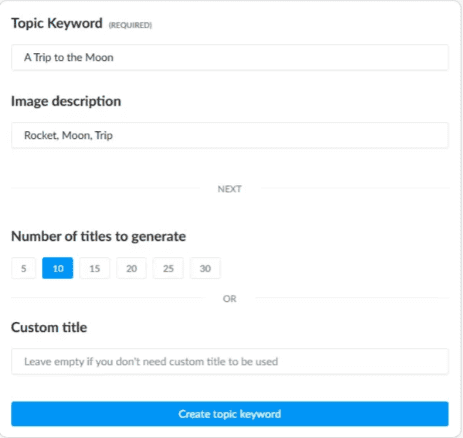Click the OR divider label
Screen dimensions: 463x438
(229, 299)
